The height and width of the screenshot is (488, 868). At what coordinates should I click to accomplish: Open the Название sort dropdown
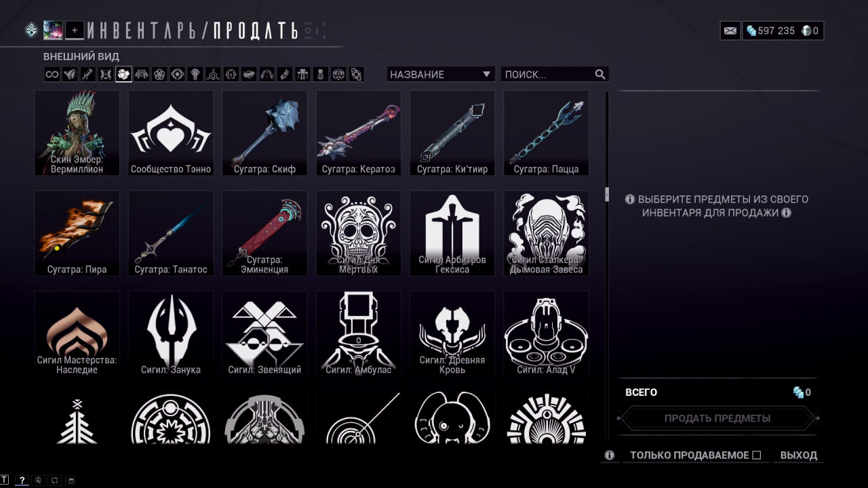441,75
